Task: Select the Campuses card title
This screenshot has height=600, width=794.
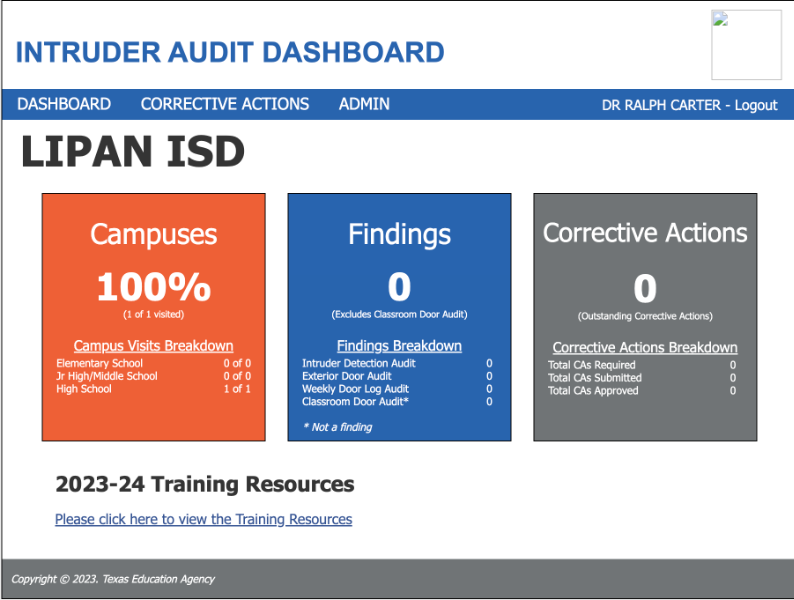Action: pyautogui.click(x=153, y=234)
